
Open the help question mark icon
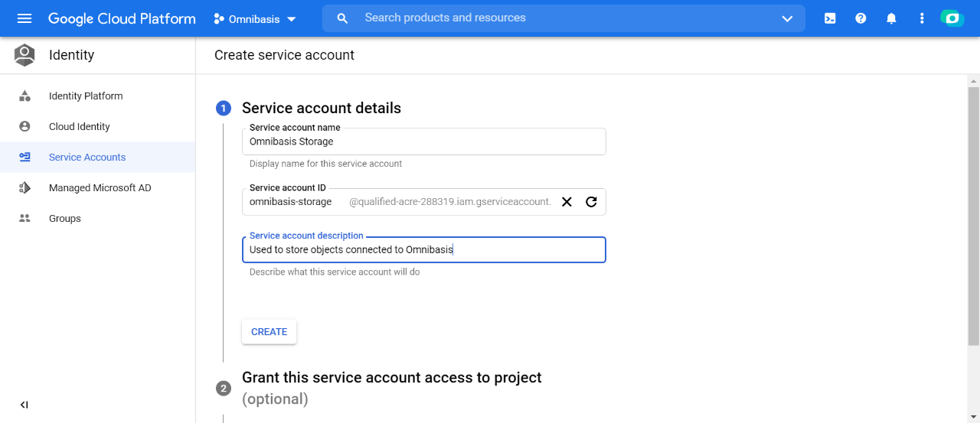point(861,18)
